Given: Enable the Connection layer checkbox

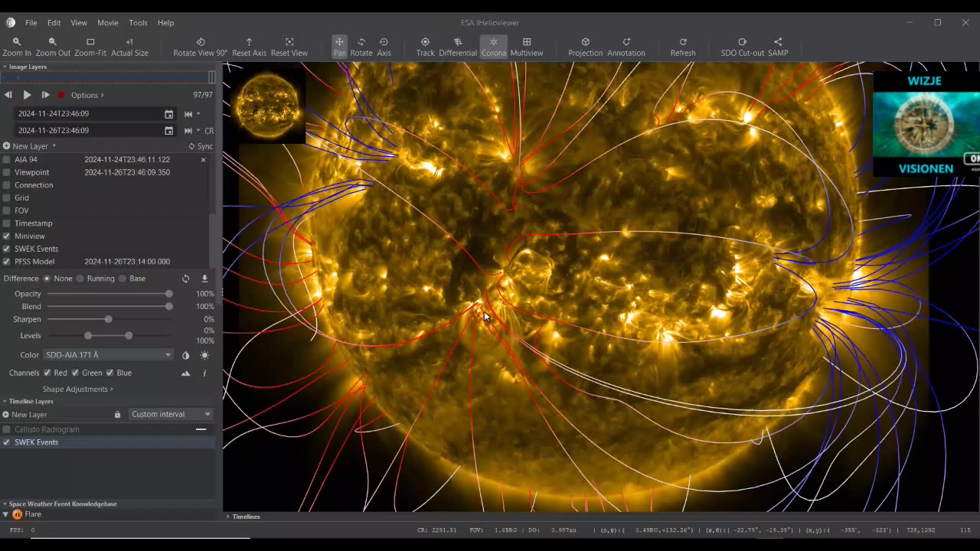Looking at the screenshot, I should click(7, 185).
